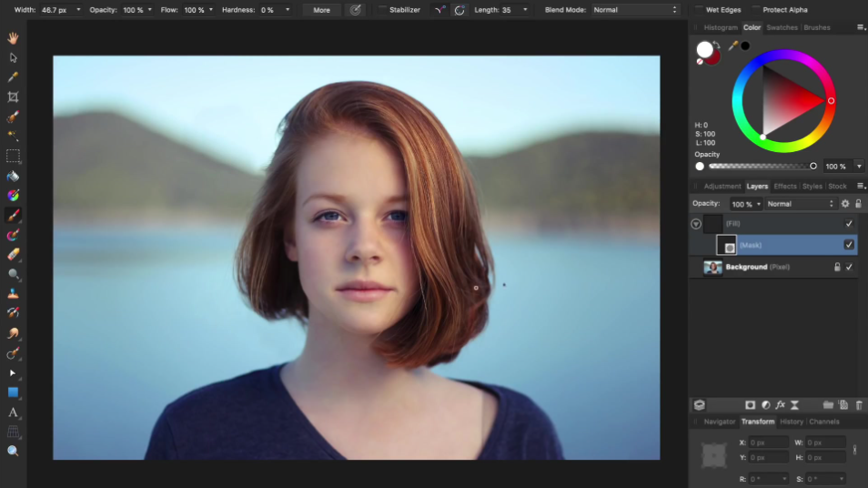Switch to the Swatches tab
The height and width of the screenshot is (488, 868).
click(x=782, y=27)
